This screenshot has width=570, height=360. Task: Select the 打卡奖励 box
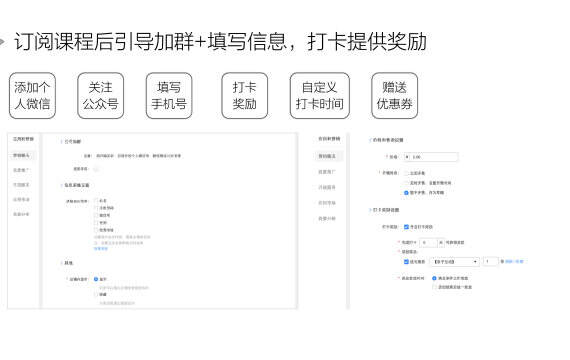coord(245,96)
